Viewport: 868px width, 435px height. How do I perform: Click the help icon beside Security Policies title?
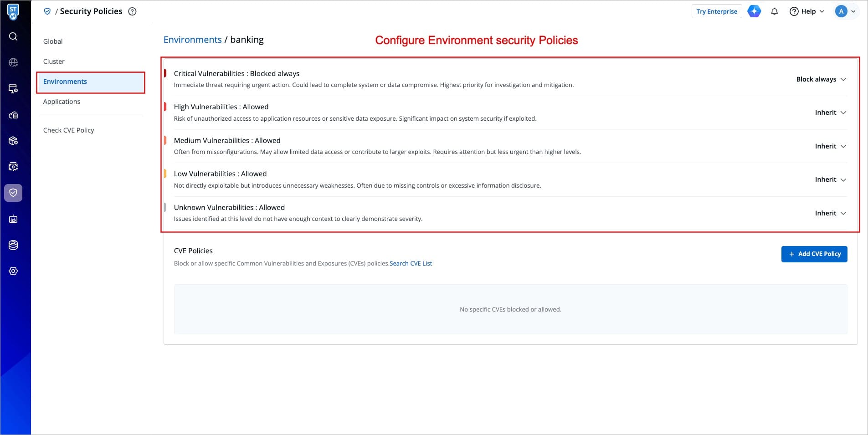pos(132,11)
